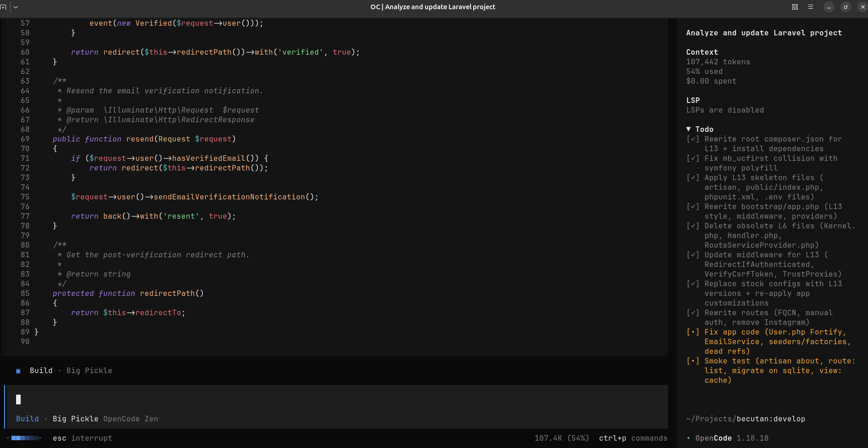Click the busy progress indicator in the status bar

(x=24, y=438)
